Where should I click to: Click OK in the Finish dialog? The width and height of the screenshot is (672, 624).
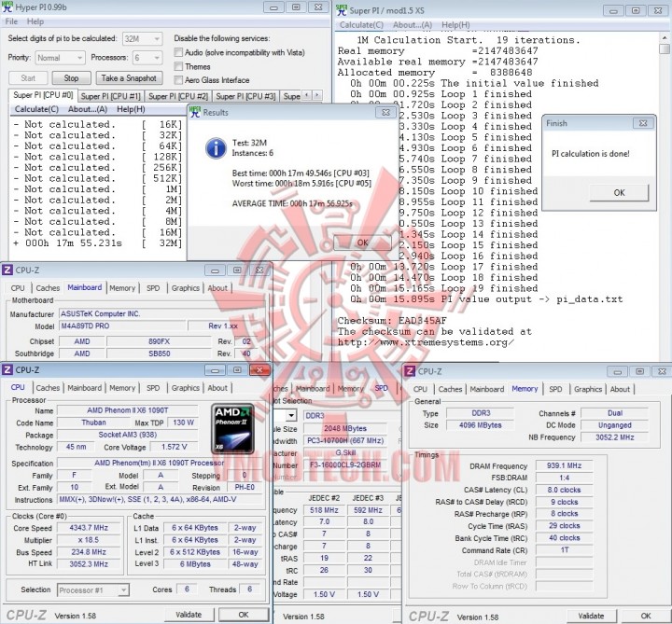coord(619,193)
